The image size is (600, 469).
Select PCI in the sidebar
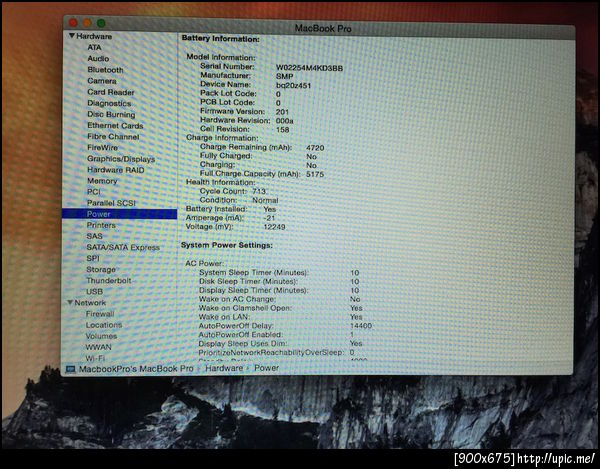pos(94,192)
